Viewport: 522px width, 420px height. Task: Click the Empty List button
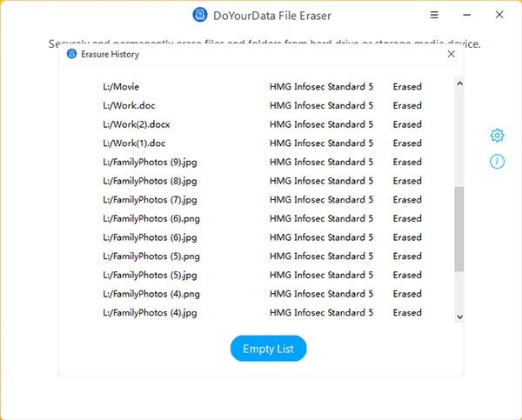pos(268,349)
